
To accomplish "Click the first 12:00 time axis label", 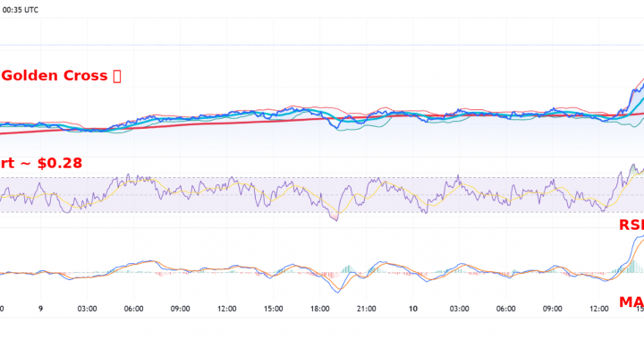I will coord(226,309).
